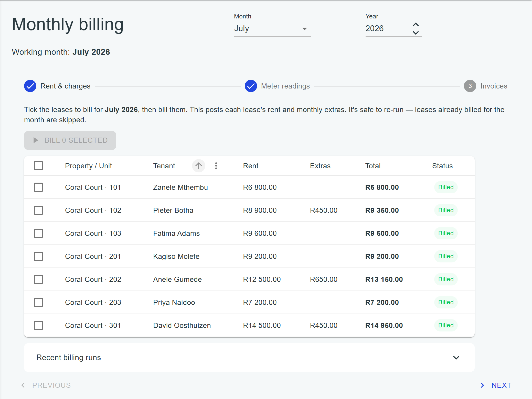The image size is (532, 399).
Task: Click the Billed chip for Anele Gumede
Action: [x=446, y=279]
